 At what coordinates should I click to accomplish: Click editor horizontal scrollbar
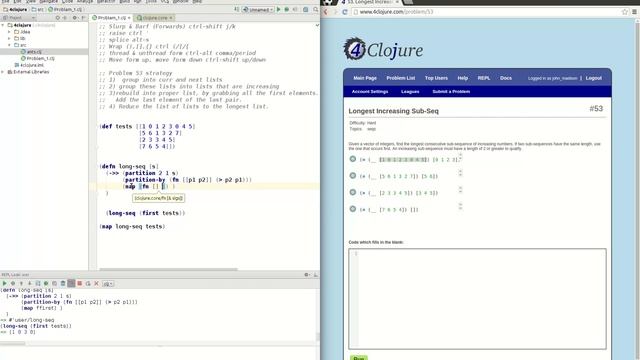point(168,269)
